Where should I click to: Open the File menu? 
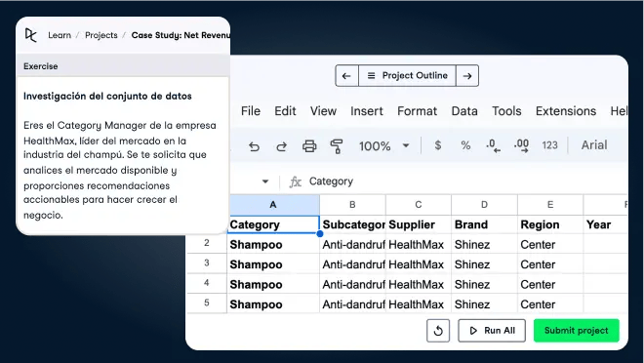click(251, 111)
